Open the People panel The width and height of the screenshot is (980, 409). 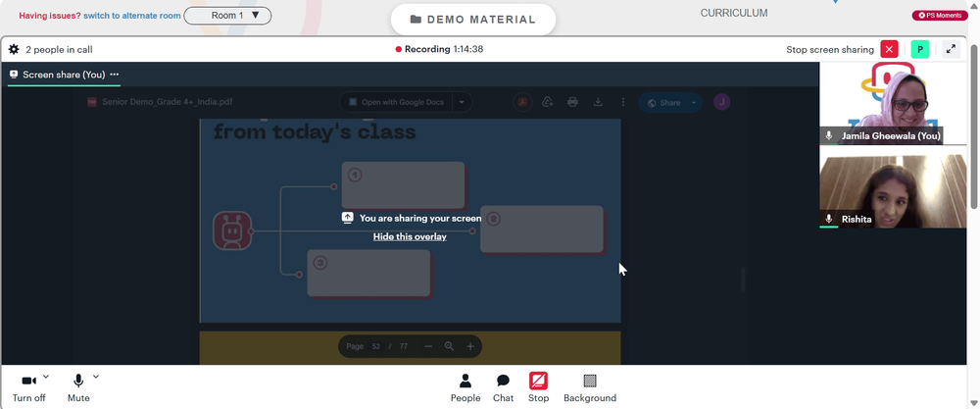click(x=465, y=387)
